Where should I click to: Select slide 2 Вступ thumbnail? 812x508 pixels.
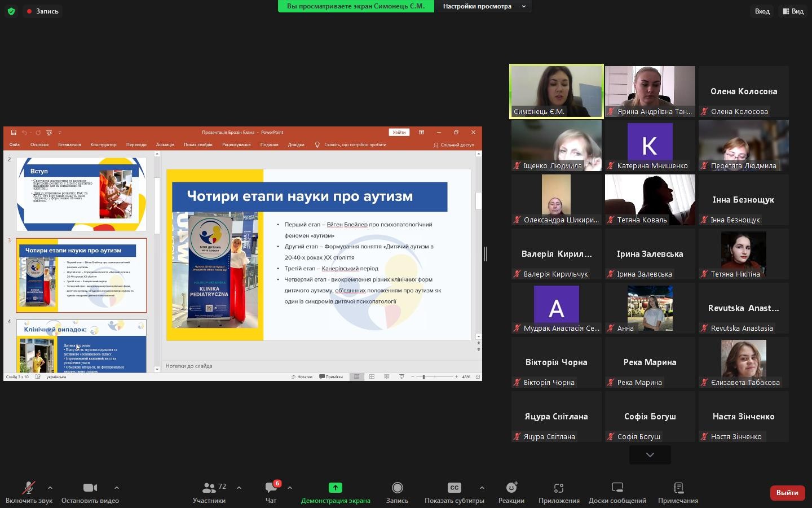click(x=81, y=194)
